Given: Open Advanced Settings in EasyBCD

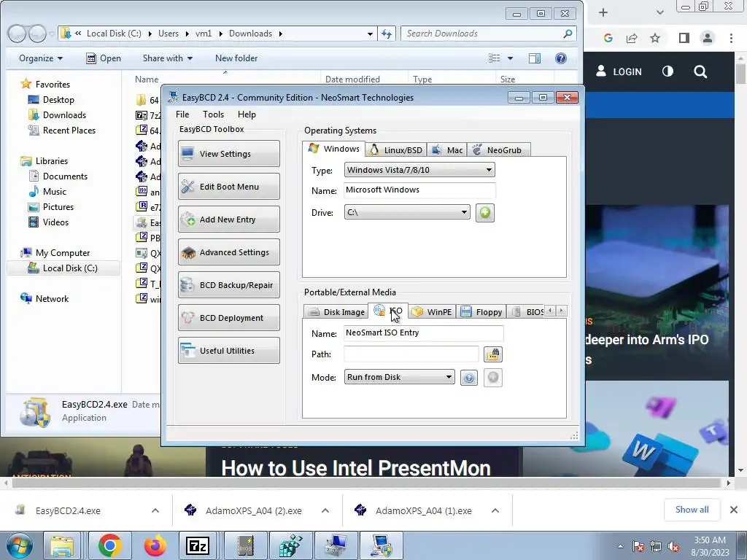Looking at the screenshot, I should (x=228, y=252).
